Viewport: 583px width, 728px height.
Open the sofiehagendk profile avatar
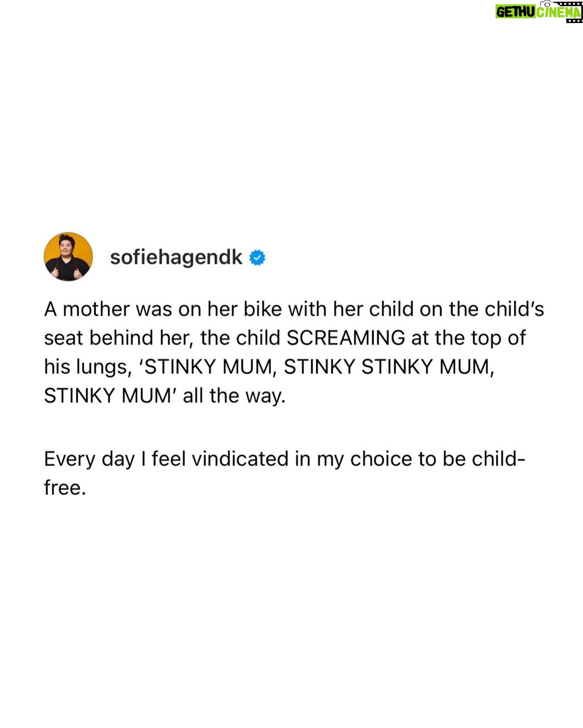(x=68, y=257)
